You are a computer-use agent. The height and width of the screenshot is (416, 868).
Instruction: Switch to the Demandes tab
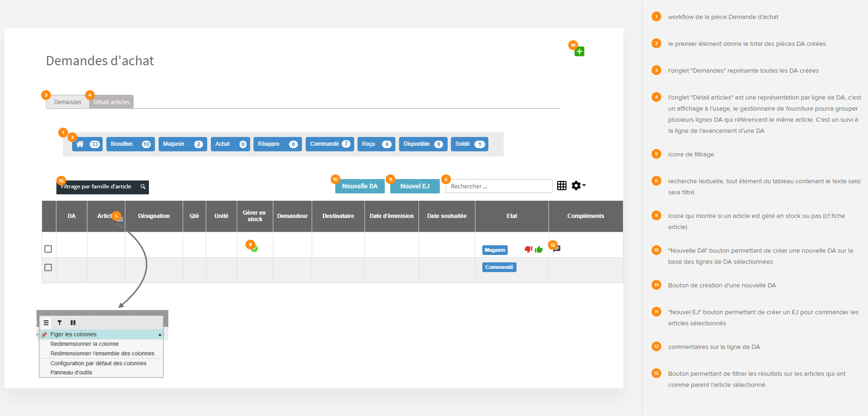pos(68,102)
